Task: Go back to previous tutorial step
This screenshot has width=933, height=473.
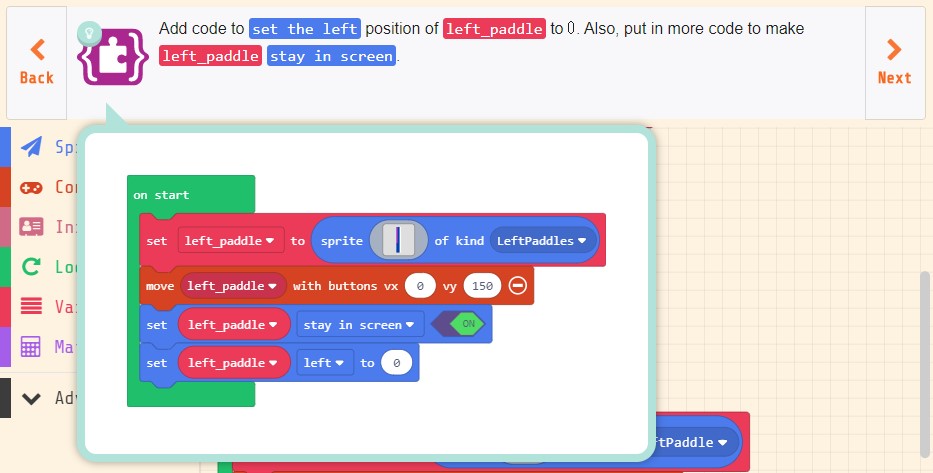Action: coord(37,62)
